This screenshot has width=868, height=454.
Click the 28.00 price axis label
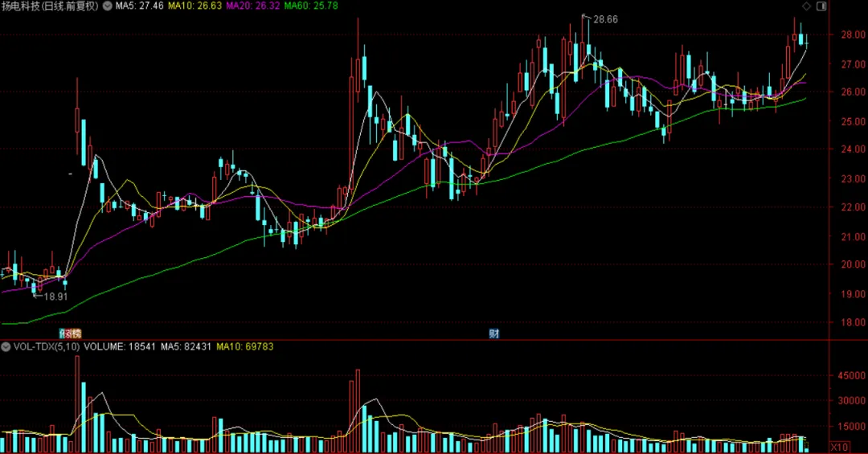coord(853,35)
